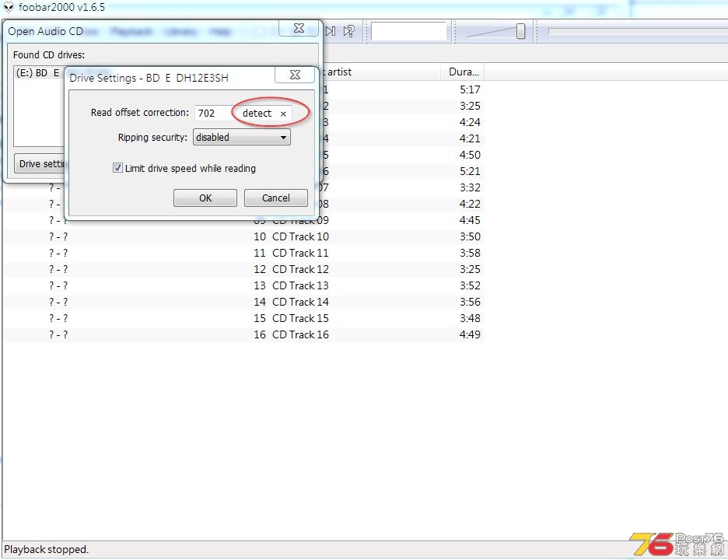The image size is (728, 560).
Task: Select the (E:) BD drive entry
Action: tap(39, 73)
